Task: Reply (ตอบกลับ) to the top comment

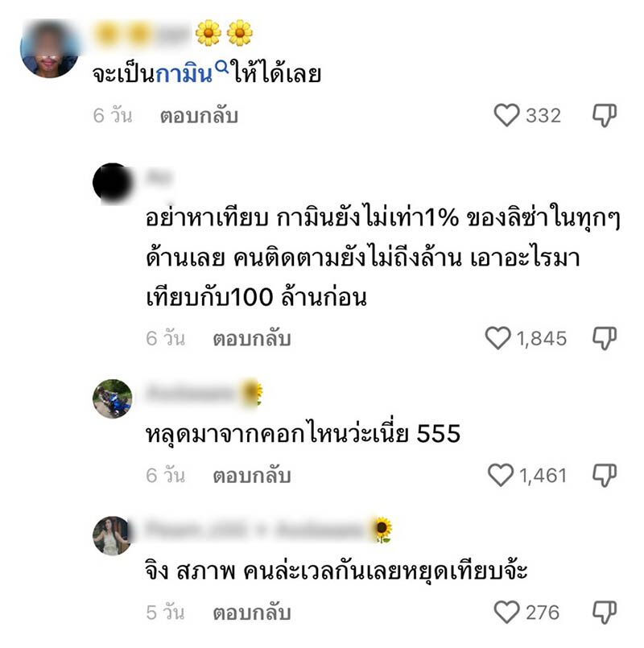Action: [x=199, y=116]
